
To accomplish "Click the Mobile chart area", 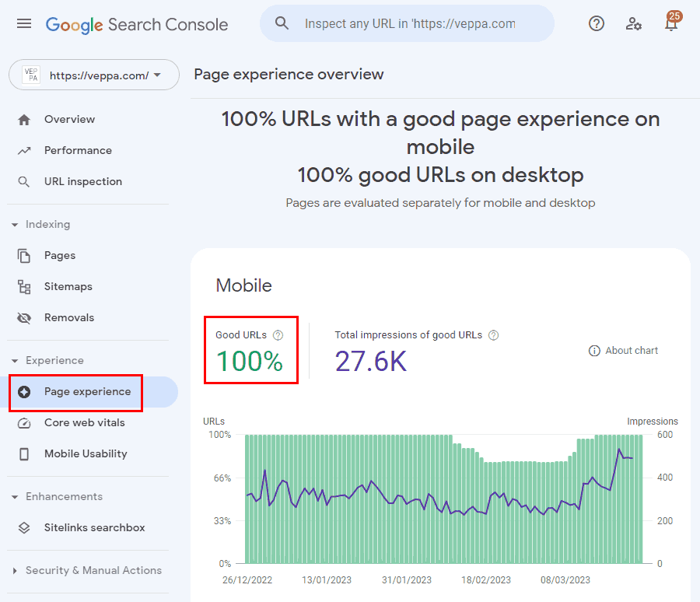I will click(x=443, y=499).
